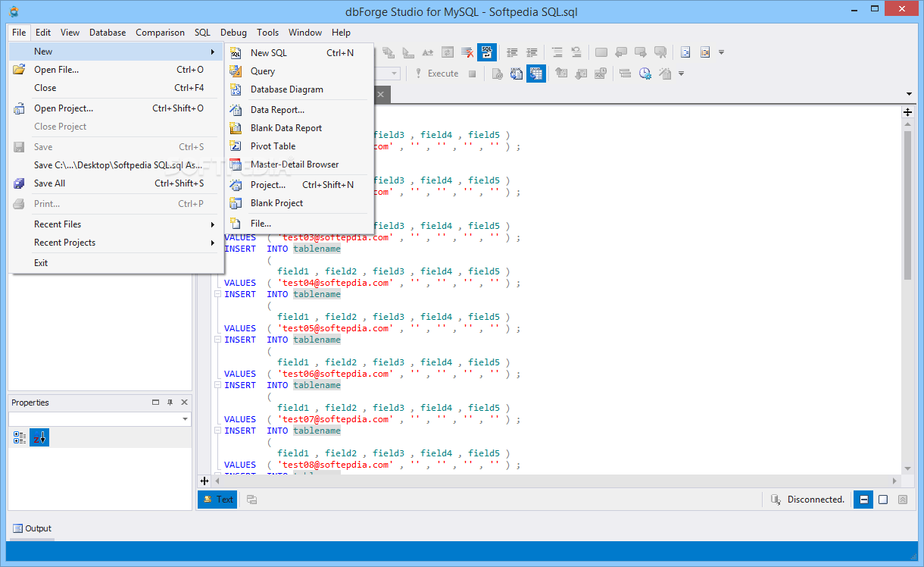Click the binary data document icon
The image size is (924, 567).
[517, 74]
